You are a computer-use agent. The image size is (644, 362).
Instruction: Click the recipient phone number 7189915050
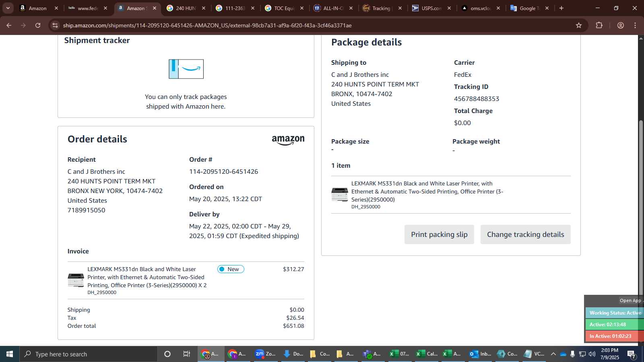tap(87, 210)
